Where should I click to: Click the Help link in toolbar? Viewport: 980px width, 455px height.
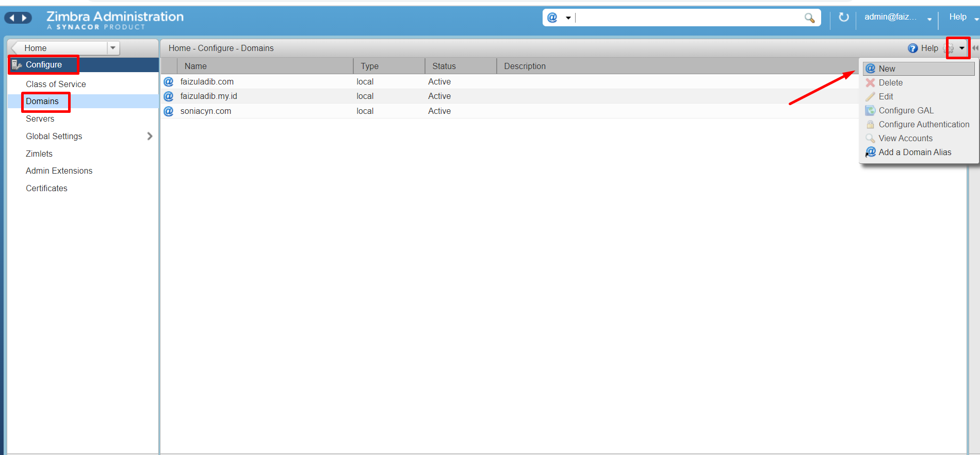coord(929,48)
